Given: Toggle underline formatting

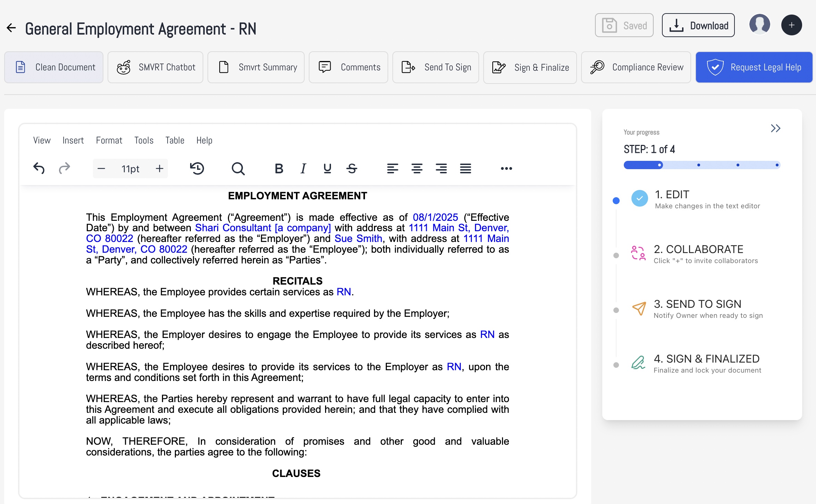Looking at the screenshot, I should coord(327,168).
